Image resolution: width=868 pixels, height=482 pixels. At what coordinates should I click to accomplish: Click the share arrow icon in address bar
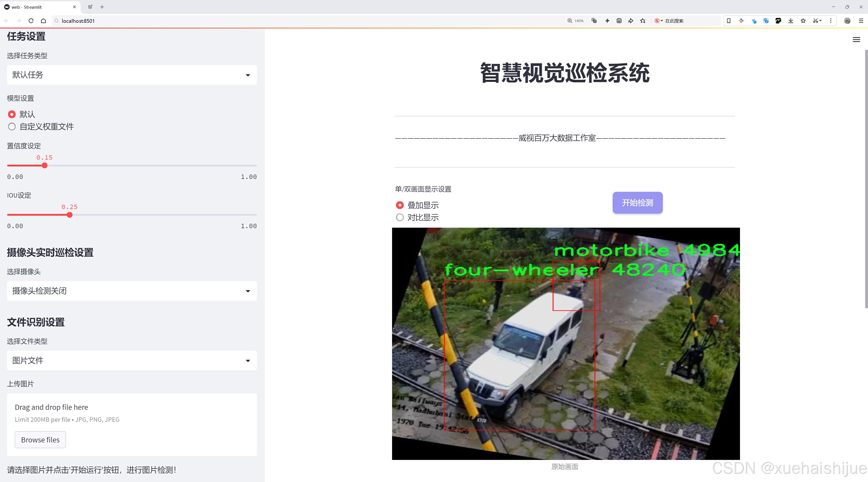click(x=630, y=21)
